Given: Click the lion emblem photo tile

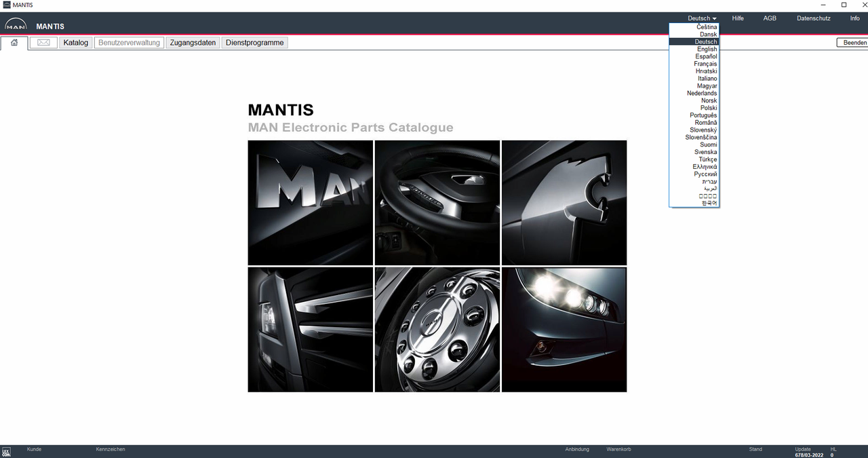Looking at the screenshot, I should tap(564, 203).
